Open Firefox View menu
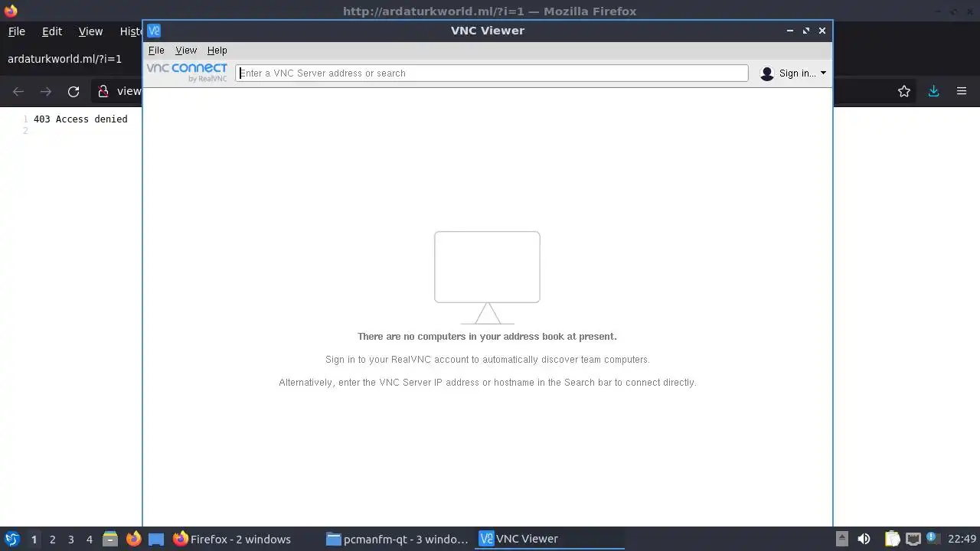This screenshot has height=551, width=980. 90,31
